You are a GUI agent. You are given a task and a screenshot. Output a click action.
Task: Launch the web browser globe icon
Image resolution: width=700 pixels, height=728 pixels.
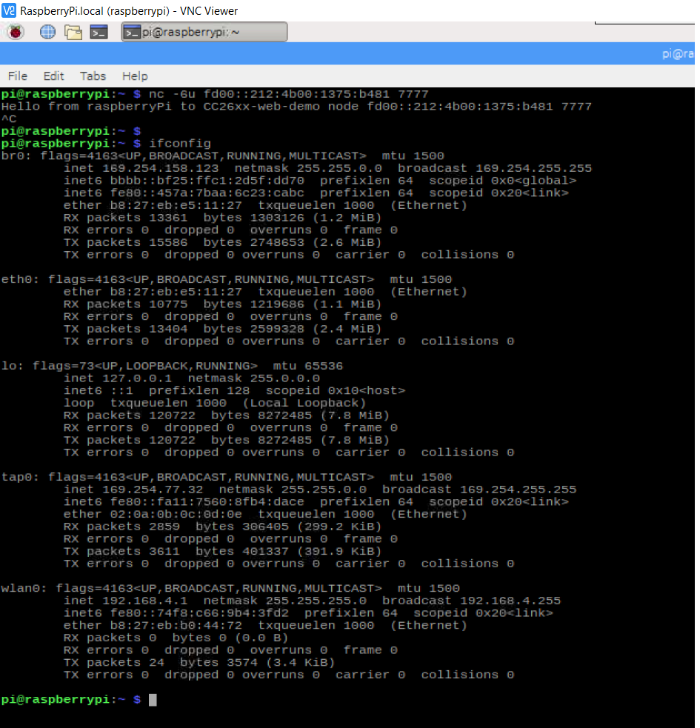click(x=47, y=32)
